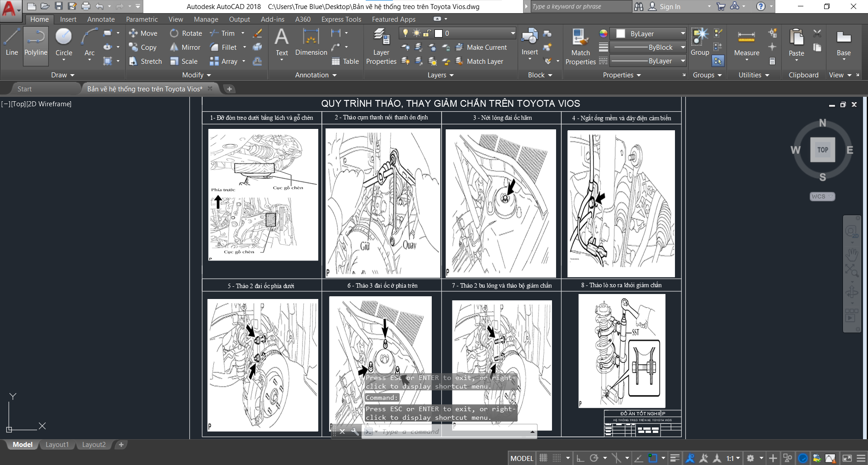Select the Line drawing tool
Screen dimensions: 868x465
point(12,43)
